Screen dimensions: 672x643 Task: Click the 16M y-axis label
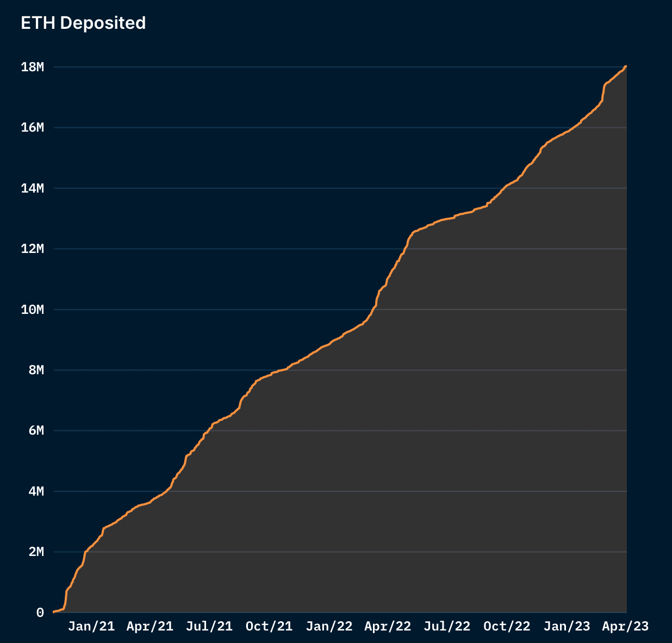point(32,127)
